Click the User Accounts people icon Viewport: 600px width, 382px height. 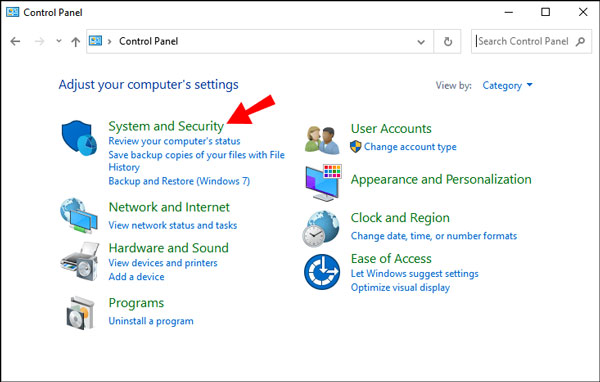point(322,140)
